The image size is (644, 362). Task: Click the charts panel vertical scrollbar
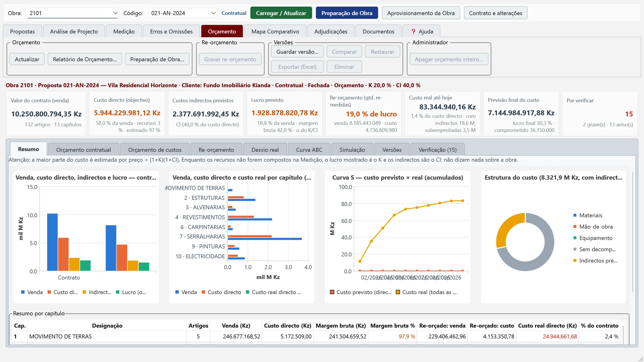coord(632,232)
